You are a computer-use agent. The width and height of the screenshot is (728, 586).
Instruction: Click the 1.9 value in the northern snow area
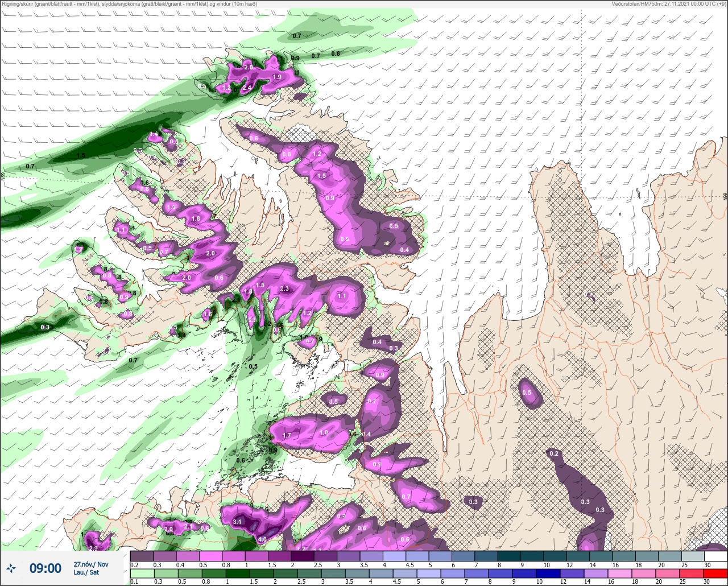coord(277,77)
